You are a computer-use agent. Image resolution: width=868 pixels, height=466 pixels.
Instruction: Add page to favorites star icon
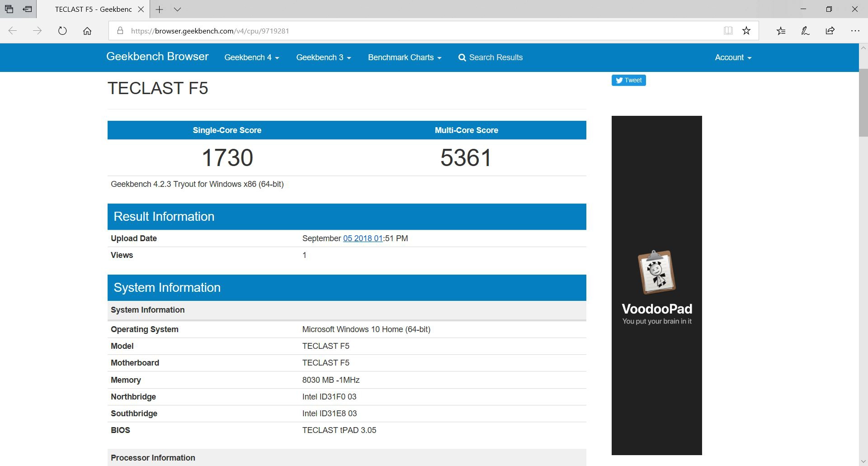(x=746, y=31)
